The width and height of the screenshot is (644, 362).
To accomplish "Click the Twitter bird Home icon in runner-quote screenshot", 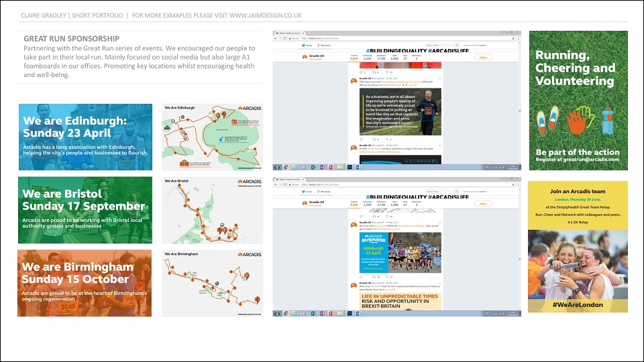I will [303, 45].
